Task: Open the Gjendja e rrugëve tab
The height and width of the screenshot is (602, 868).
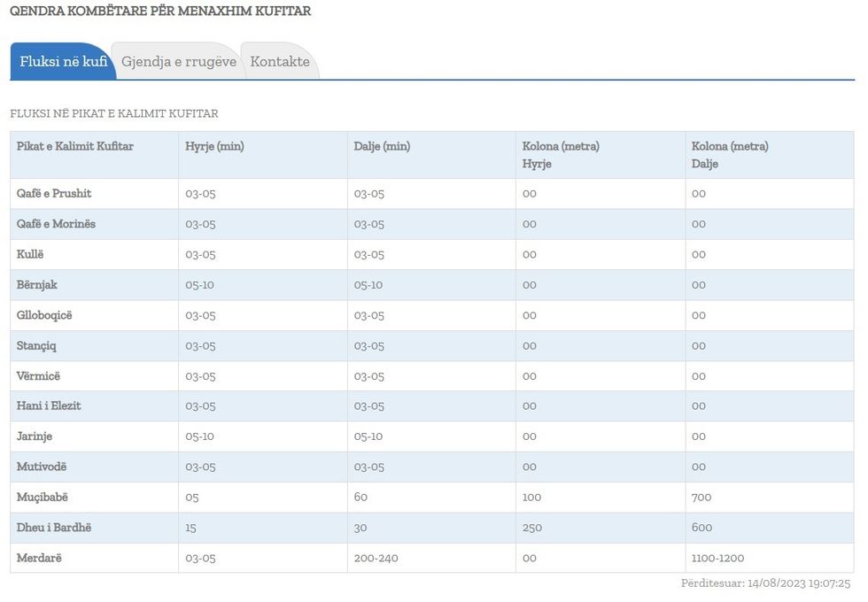Action: [178, 62]
